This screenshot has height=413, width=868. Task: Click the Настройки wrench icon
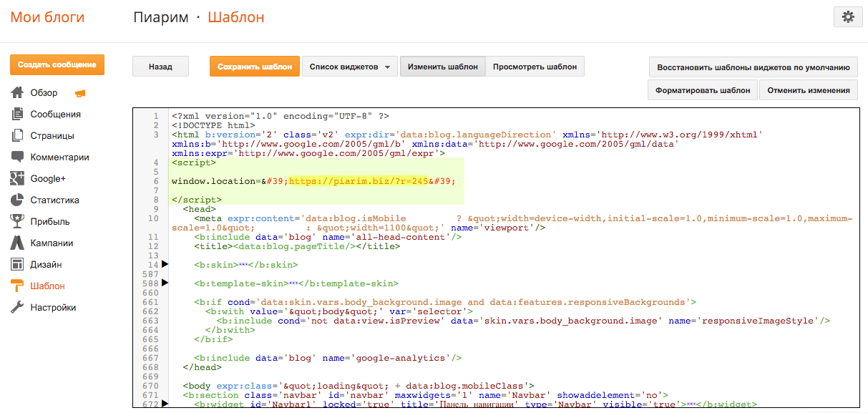click(x=17, y=308)
